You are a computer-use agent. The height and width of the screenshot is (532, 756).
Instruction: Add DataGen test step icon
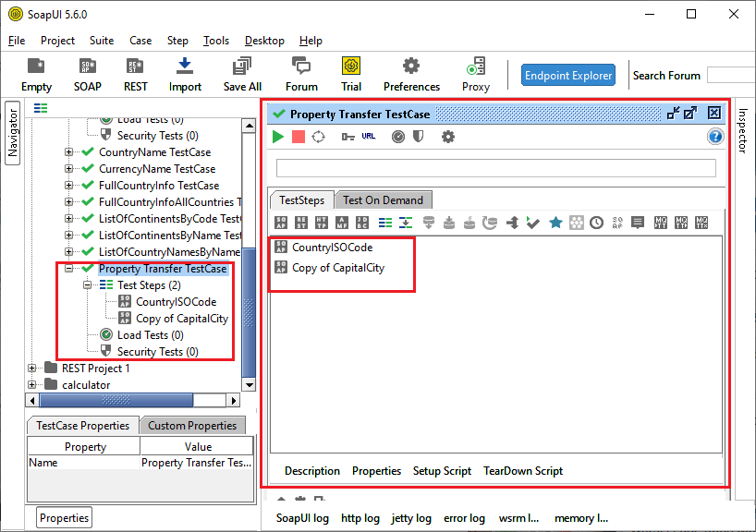point(469,223)
